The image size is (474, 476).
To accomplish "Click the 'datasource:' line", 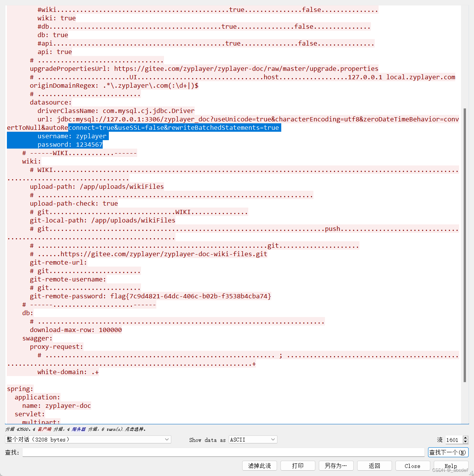I will [51, 102].
